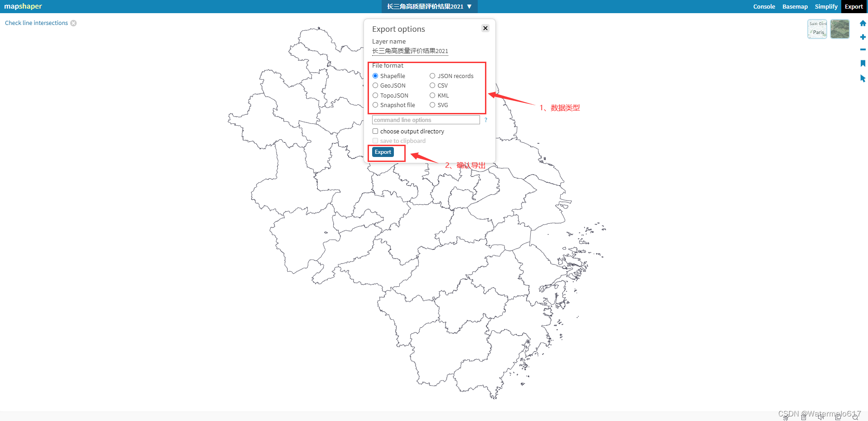Select the GeoJSON file format
This screenshot has height=421, width=868.
click(375, 85)
